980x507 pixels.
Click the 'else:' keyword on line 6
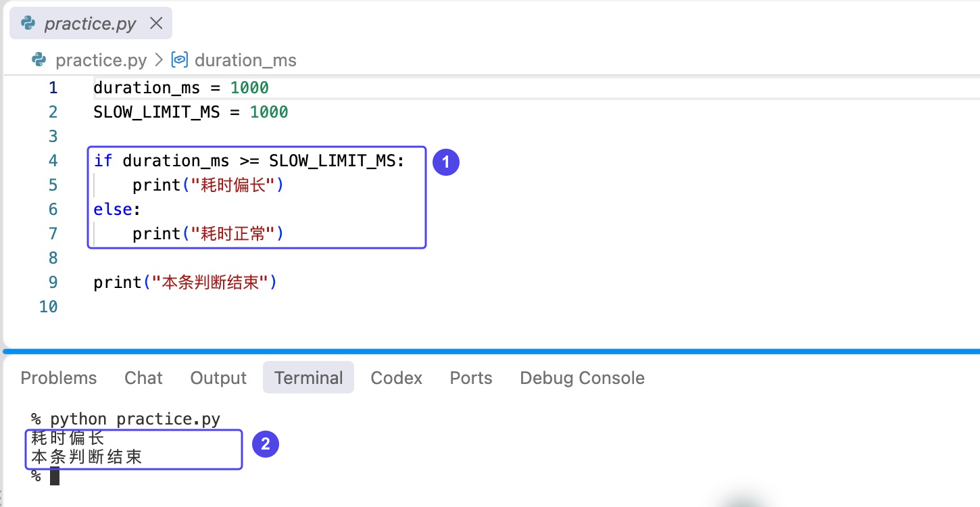118,210
